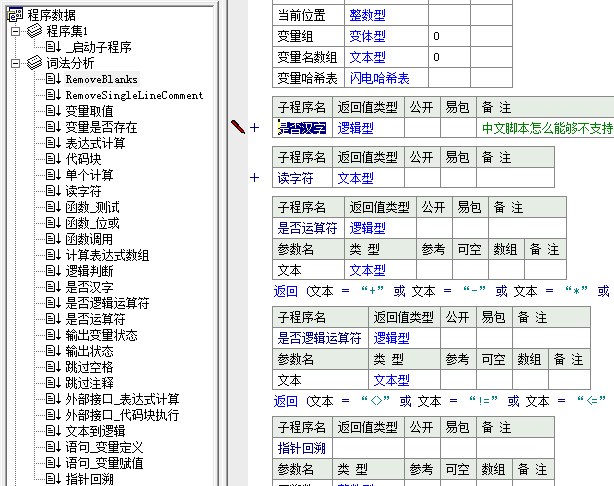This screenshot has height=486, width=614.
Task: Collapse the 程序集1 tree node
Action: coord(15,31)
